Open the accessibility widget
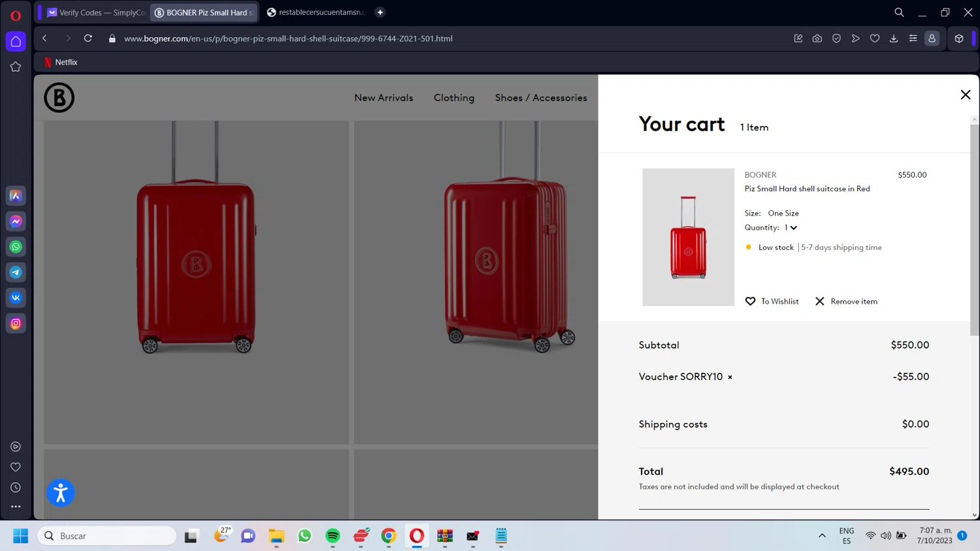980x551 pixels. click(x=61, y=493)
